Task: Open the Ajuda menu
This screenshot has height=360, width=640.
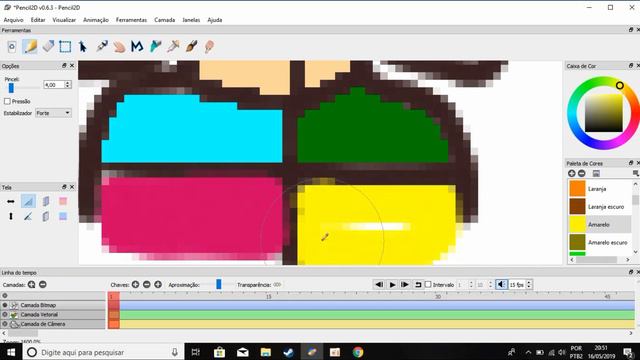Action: (215, 20)
